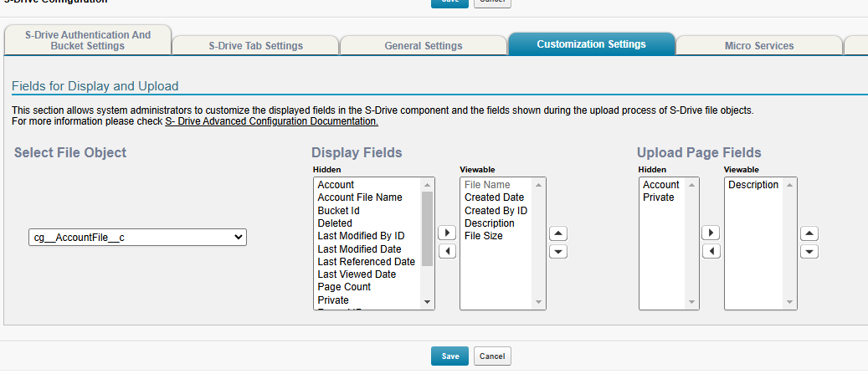Switch to the General Settings tab

(x=423, y=46)
